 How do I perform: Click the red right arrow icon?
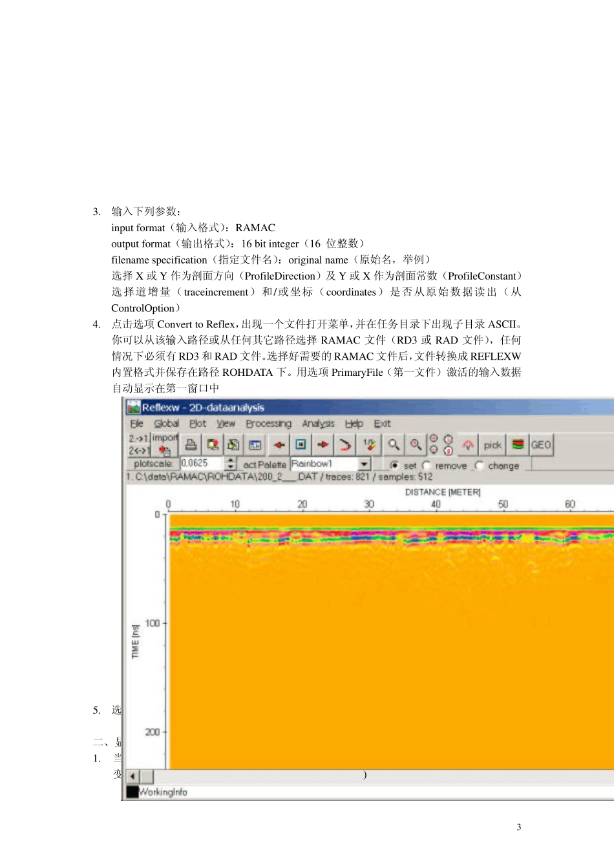click(323, 444)
